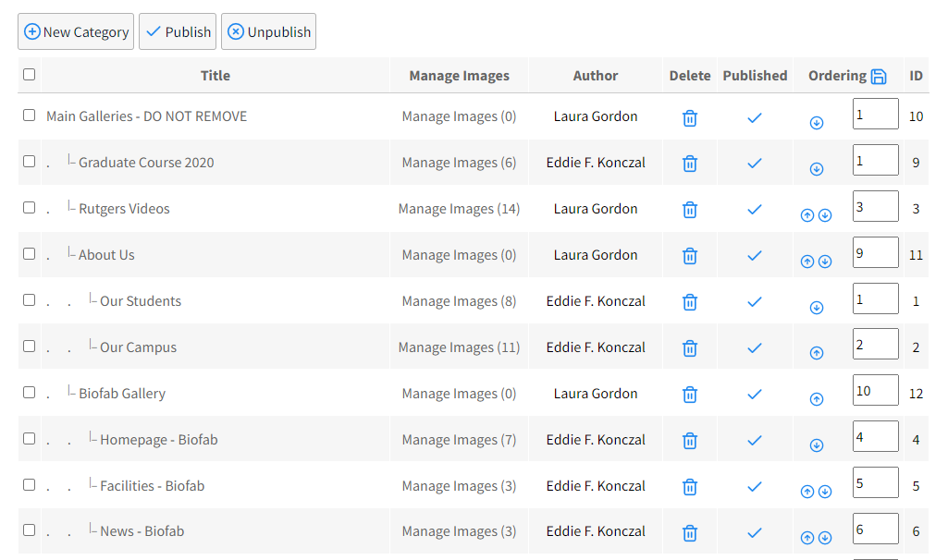
Task: Click ordering field of Biofab Gallery showing 10
Action: (876, 390)
